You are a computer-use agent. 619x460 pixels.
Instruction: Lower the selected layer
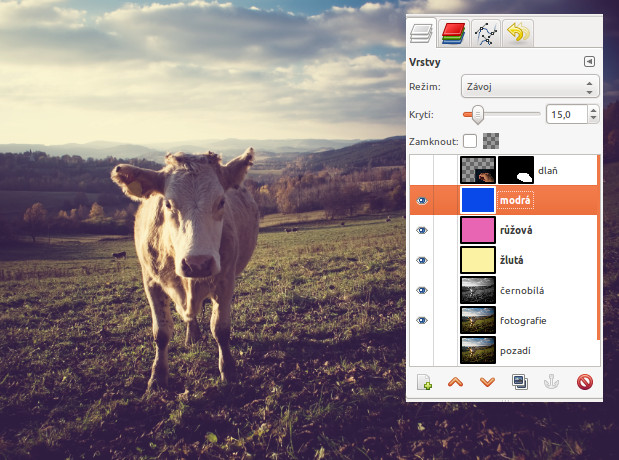[487, 382]
